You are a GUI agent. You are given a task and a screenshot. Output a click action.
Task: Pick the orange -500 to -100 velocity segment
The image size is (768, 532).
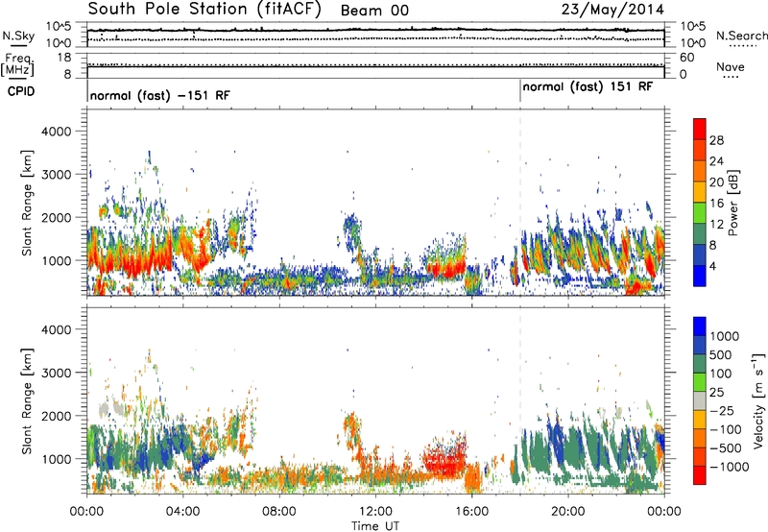click(700, 439)
